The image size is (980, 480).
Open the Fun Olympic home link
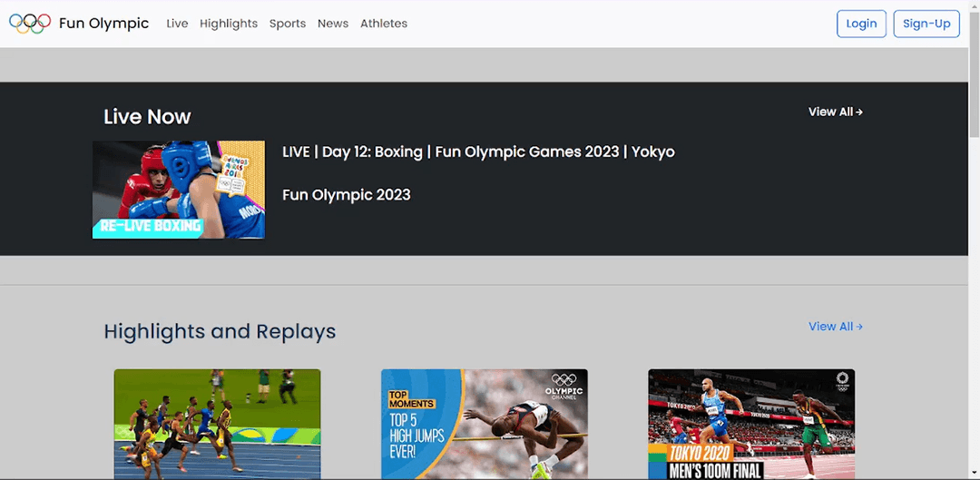pyautogui.click(x=103, y=24)
